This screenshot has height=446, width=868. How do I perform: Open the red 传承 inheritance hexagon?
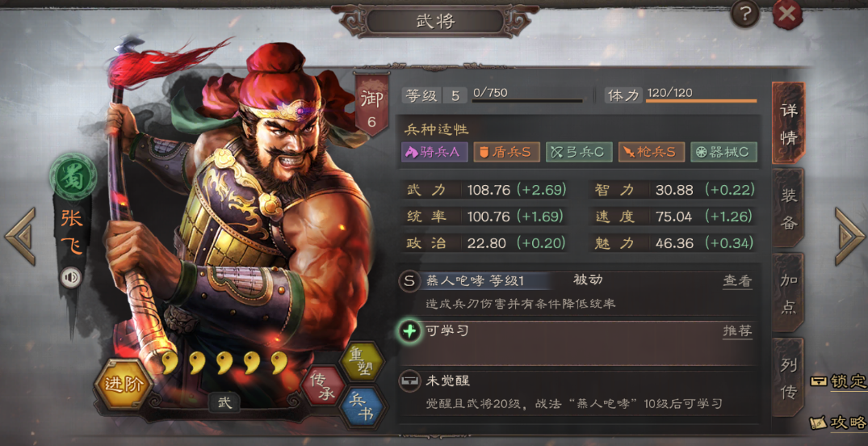pos(324,385)
